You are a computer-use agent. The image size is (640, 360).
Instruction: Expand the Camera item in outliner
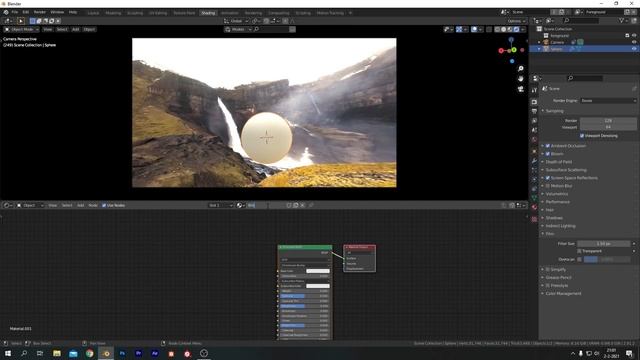[x=539, y=42]
